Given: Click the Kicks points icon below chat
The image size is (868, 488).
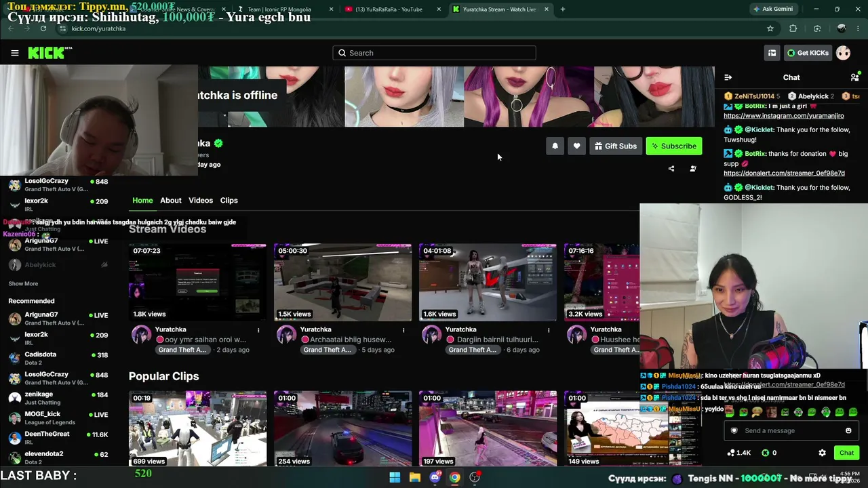Looking at the screenshot, I should pos(766,453).
